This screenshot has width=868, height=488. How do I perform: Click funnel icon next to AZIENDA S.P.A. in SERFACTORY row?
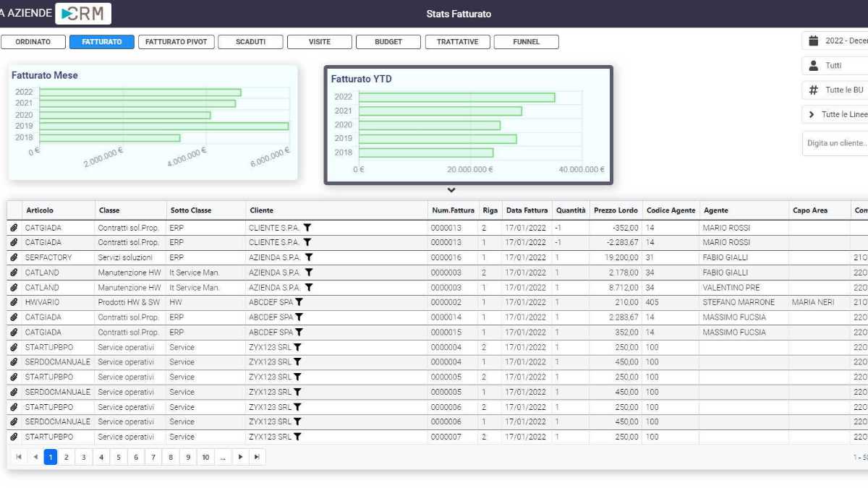tap(309, 257)
